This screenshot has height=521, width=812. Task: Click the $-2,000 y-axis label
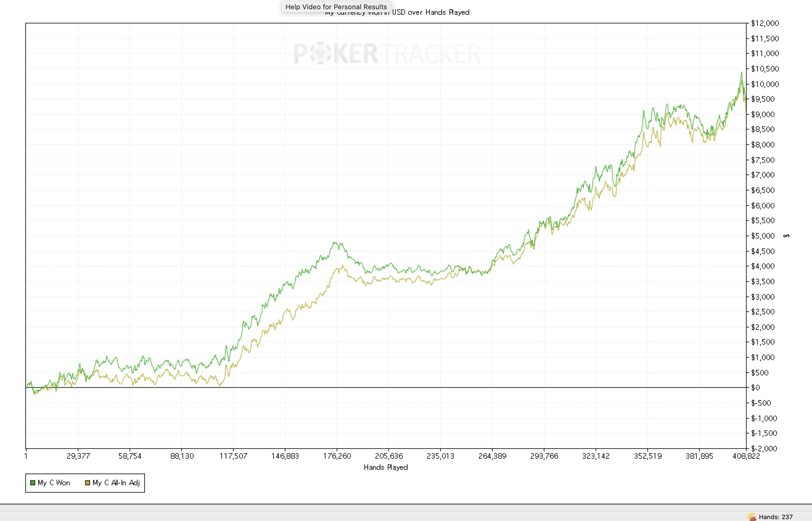click(x=764, y=449)
